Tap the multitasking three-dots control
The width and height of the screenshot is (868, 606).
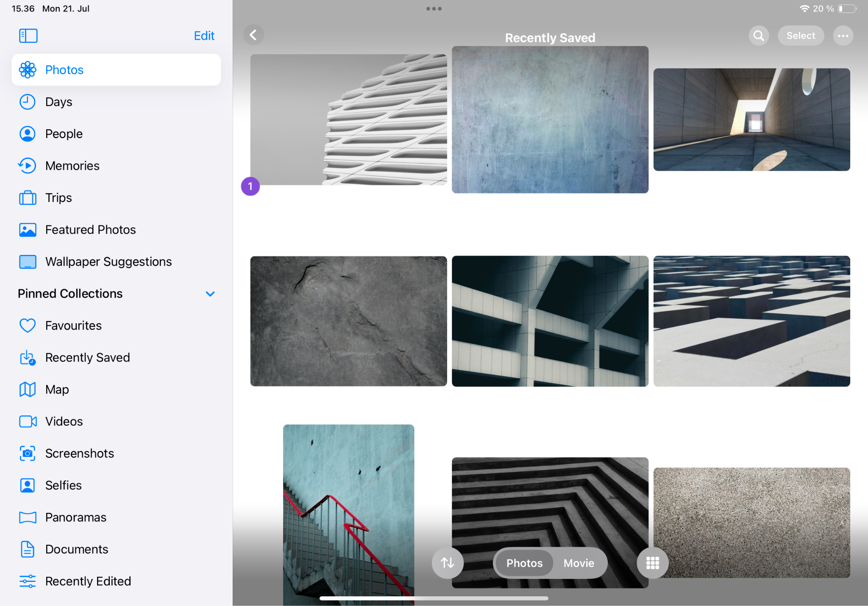pos(434,8)
